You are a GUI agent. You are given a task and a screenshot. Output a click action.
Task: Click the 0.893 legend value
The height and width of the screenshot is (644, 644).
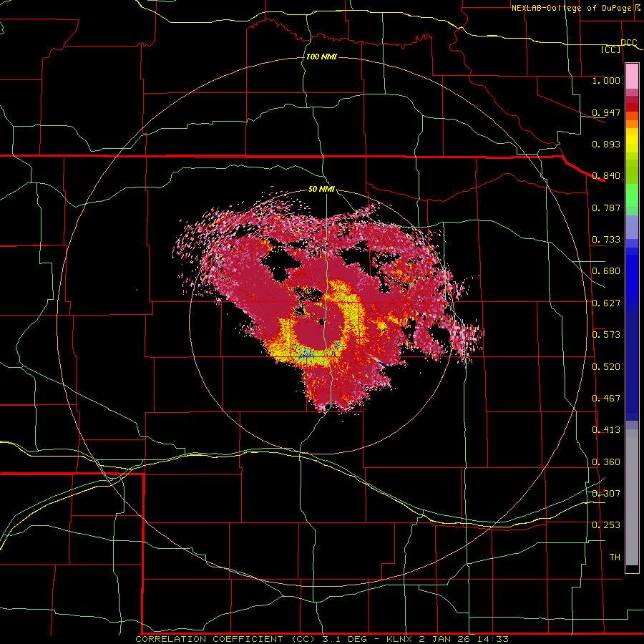(x=606, y=144)
